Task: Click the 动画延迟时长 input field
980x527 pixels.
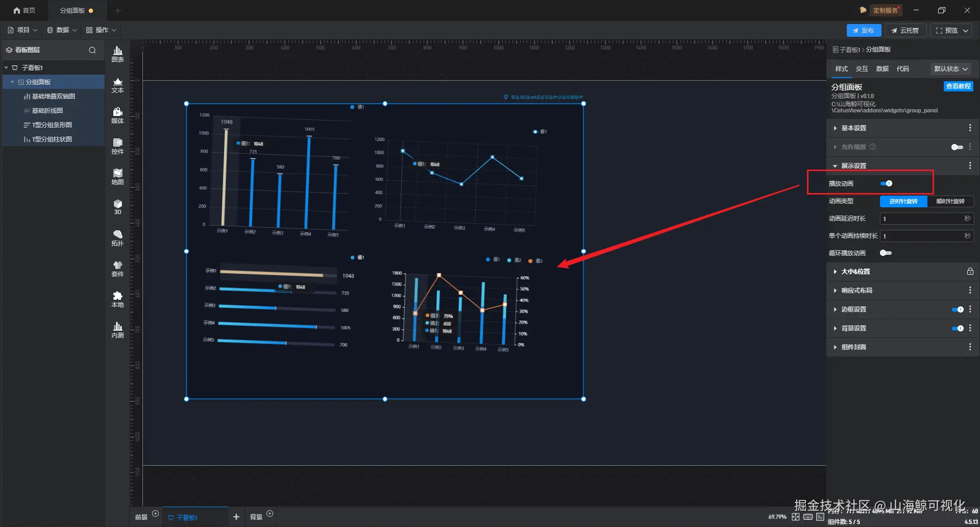Action: [x=927, y=219]
